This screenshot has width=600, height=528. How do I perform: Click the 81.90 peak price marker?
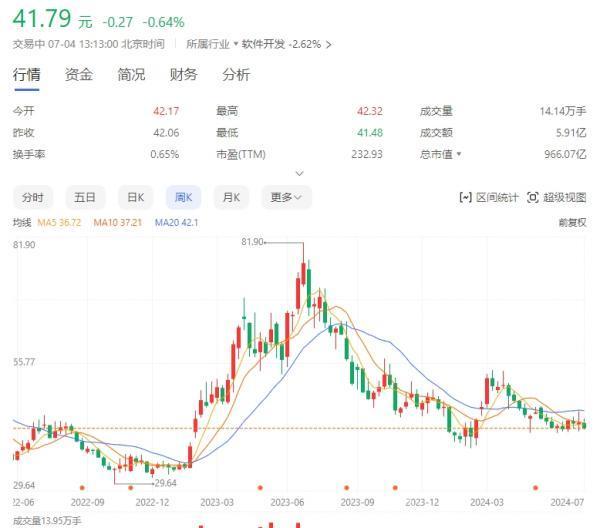tap(252, 242)
